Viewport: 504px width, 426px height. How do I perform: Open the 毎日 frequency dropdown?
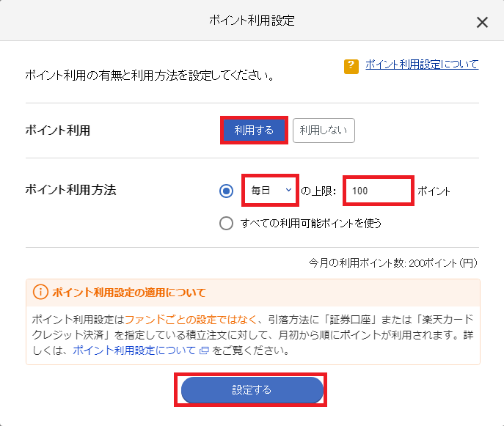pos(270,190)
